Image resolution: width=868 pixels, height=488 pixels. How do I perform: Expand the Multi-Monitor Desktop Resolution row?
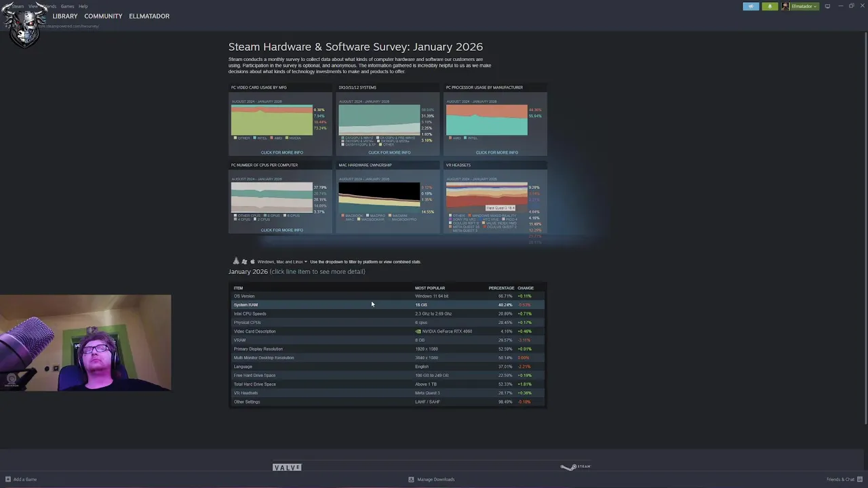[387, 358]
